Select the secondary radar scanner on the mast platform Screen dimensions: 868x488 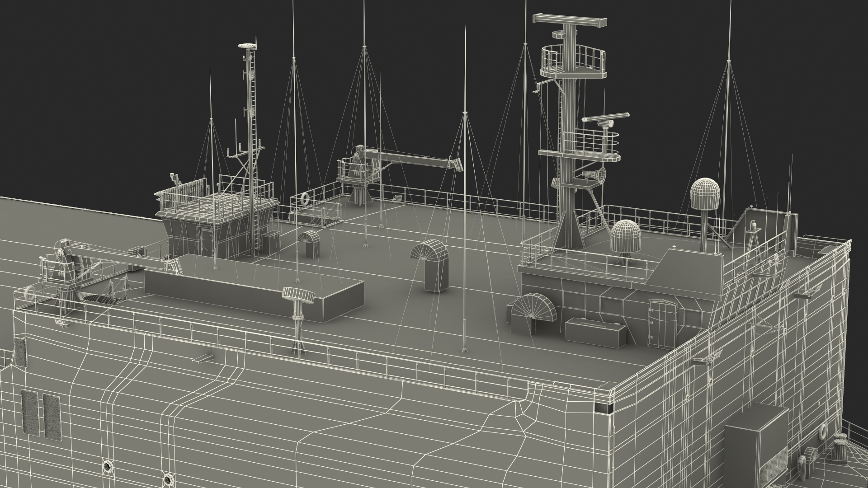coord(606,118)
